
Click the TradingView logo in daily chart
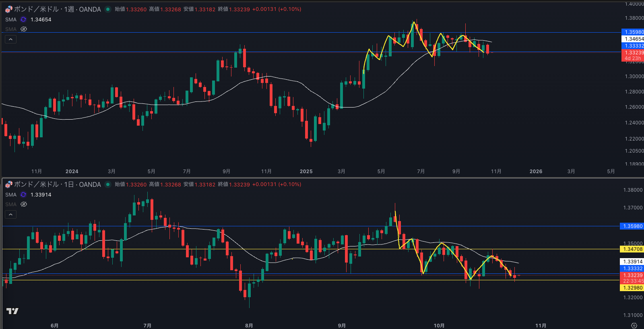tap(12, 311)
